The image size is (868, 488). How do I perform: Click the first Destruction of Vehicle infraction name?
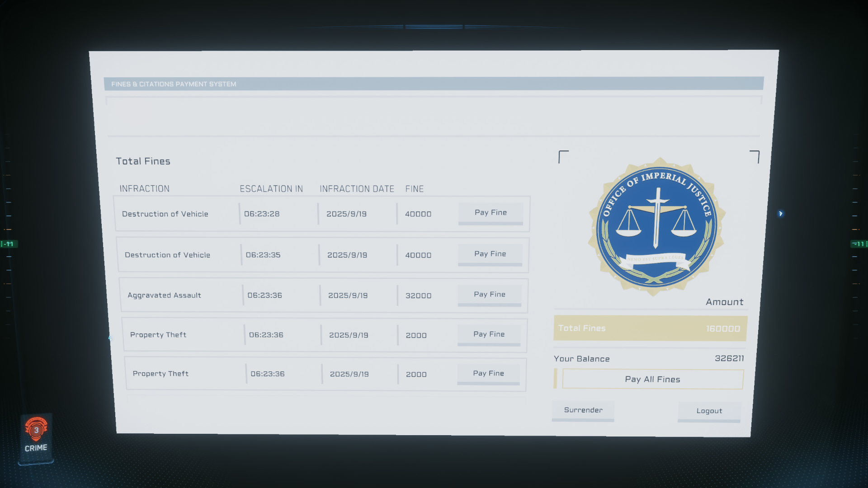[x=165, y=214]
